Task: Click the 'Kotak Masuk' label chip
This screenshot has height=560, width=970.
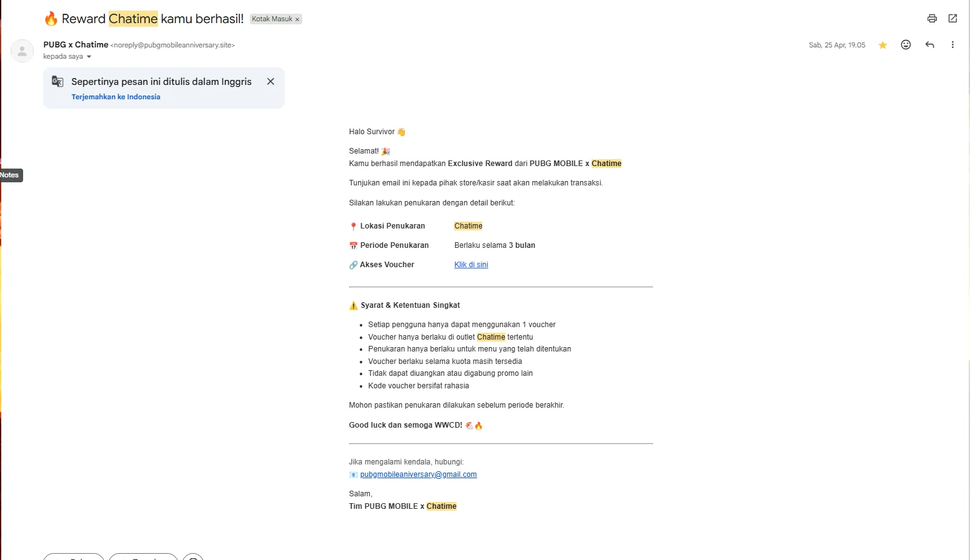Action: (272, 19)
